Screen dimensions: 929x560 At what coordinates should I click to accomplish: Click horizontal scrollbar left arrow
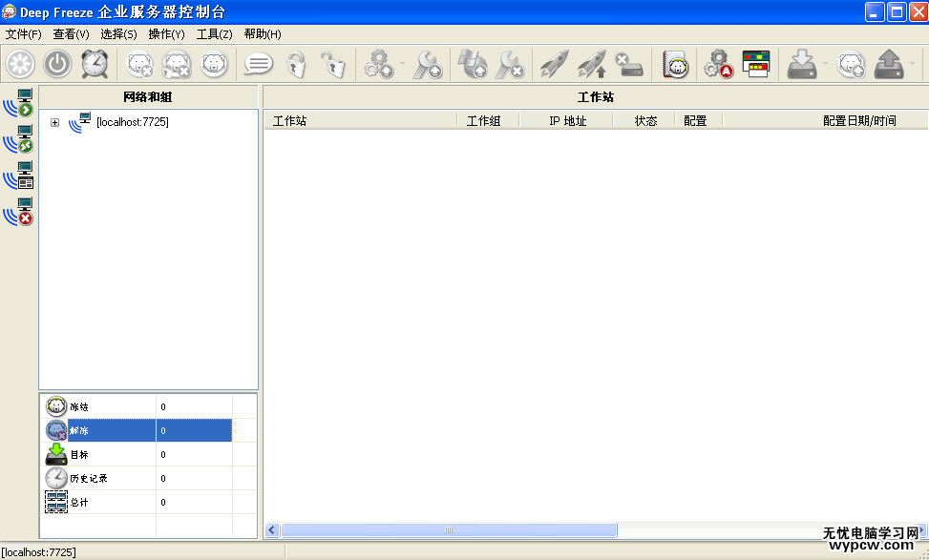pyautogui.click(x=272, y=529)
